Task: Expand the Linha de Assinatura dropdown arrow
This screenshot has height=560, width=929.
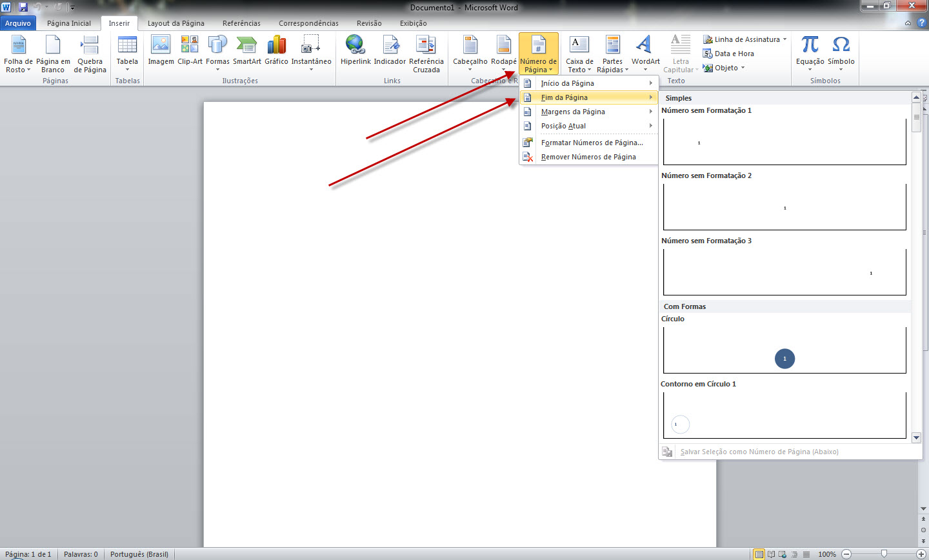Action: (x=785, y=39)
